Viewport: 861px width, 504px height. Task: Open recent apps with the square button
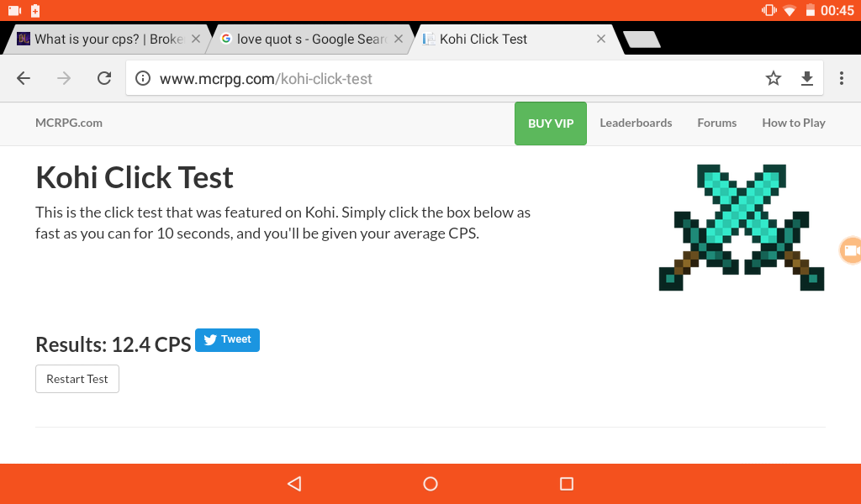[x=566, y=484]
